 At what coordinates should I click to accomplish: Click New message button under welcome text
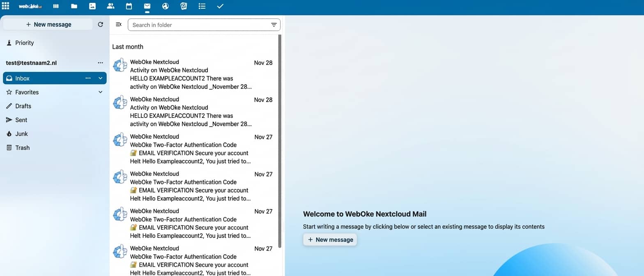pos(330,240)
